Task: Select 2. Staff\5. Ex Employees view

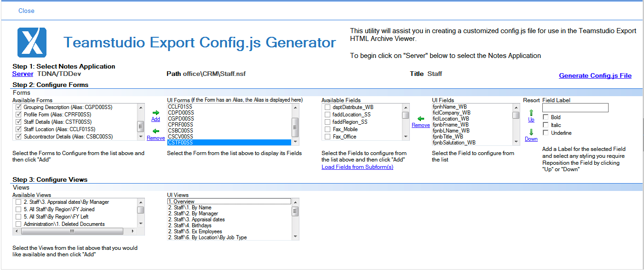Action: click(229, 231)
